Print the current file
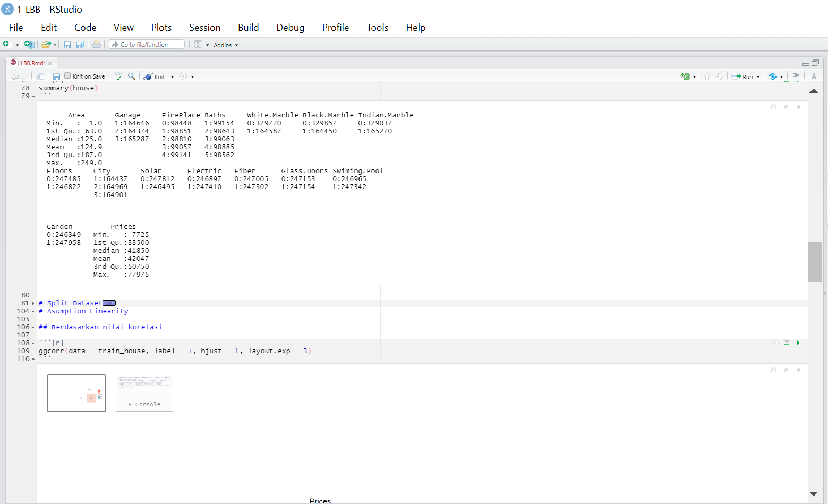The image size is (828, 504). [x=96, y=44]
